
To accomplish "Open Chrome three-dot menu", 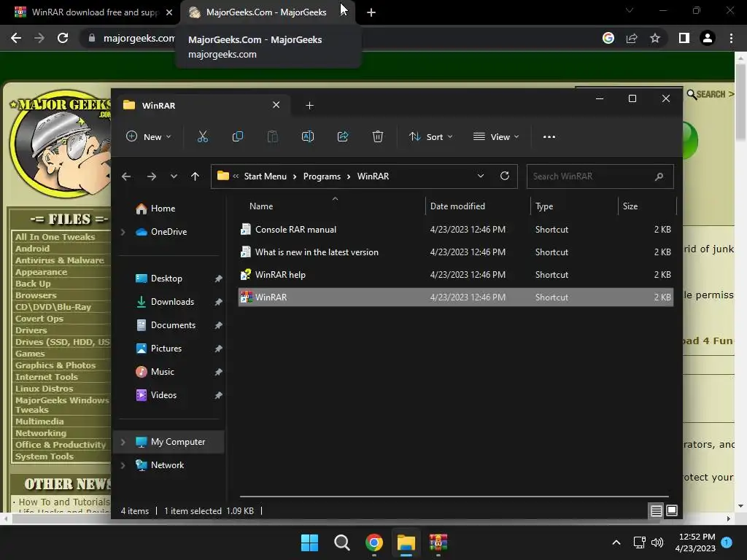I will coord(731,38).
